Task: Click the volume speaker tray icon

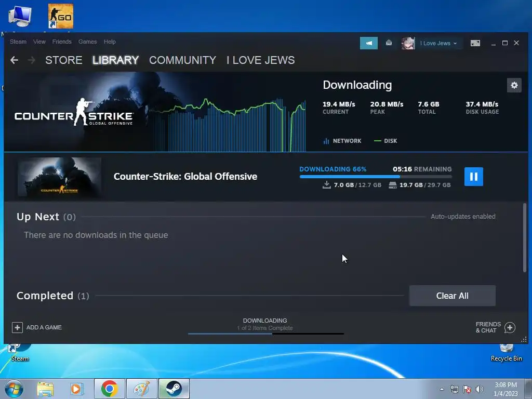Action: tap(480, 389)
